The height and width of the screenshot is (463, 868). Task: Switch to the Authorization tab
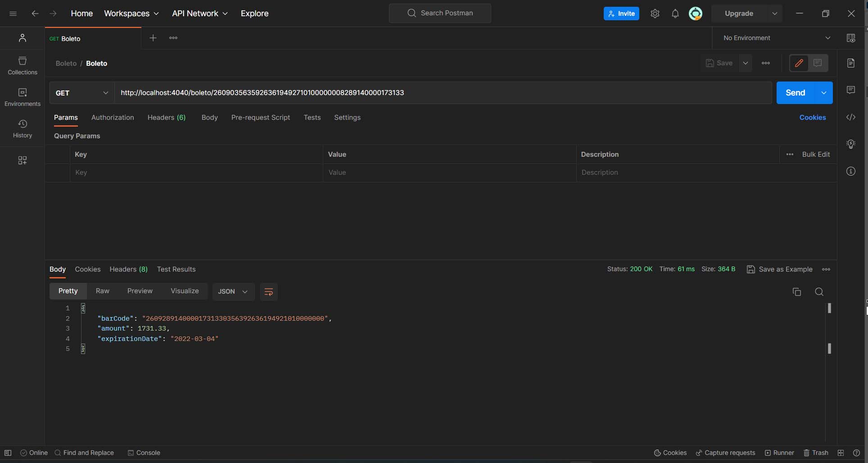113,118
